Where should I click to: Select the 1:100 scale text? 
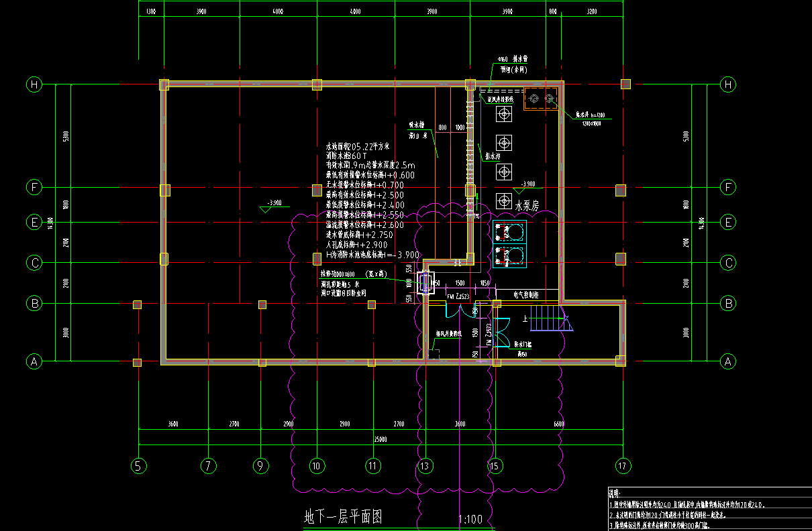tap(471, 520)
